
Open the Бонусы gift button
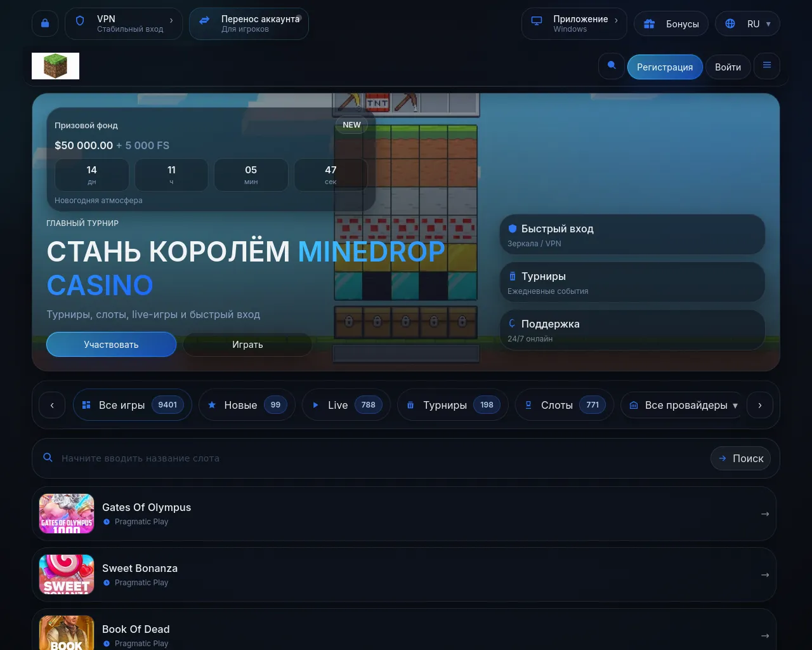(671, 23)
